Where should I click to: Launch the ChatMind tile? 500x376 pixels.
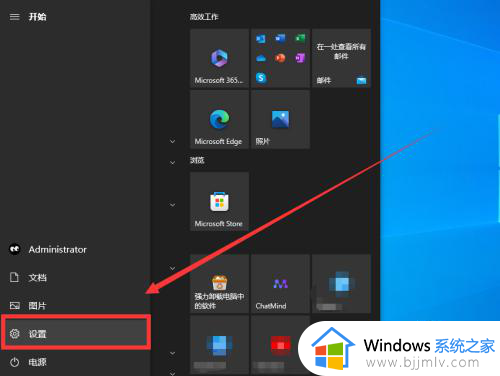280,284
